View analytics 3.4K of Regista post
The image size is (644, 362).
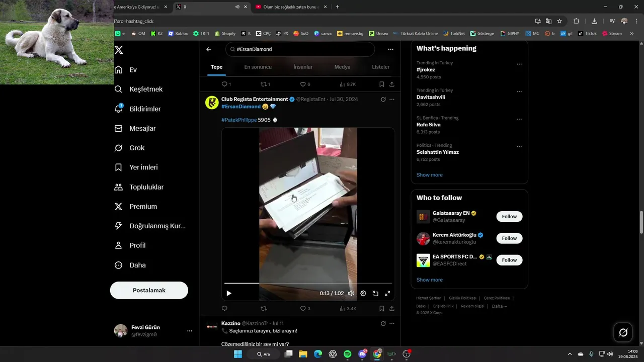coord(348,308)
